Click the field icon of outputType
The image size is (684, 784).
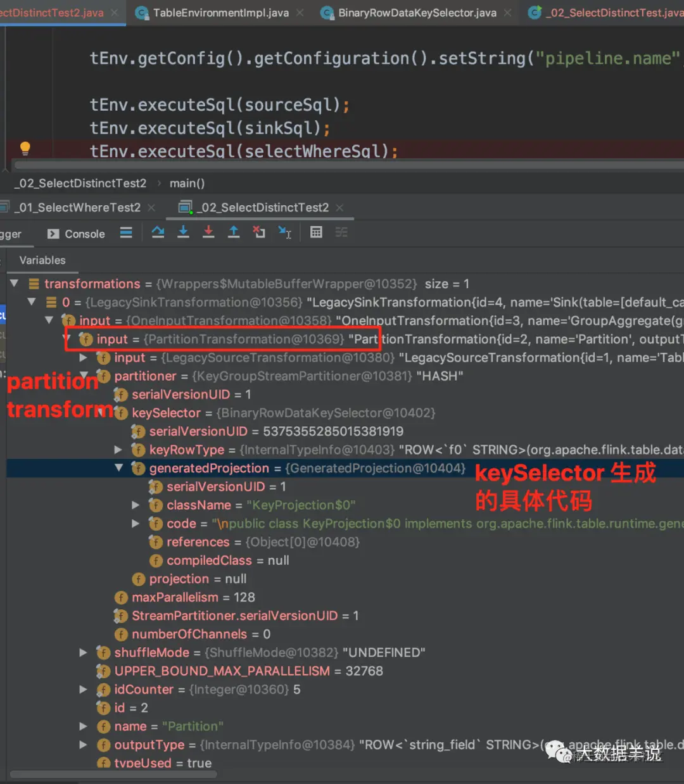point(103,745)
